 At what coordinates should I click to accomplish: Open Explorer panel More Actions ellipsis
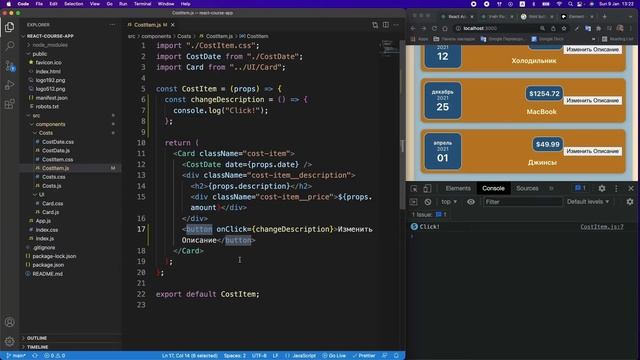(112, 25)
